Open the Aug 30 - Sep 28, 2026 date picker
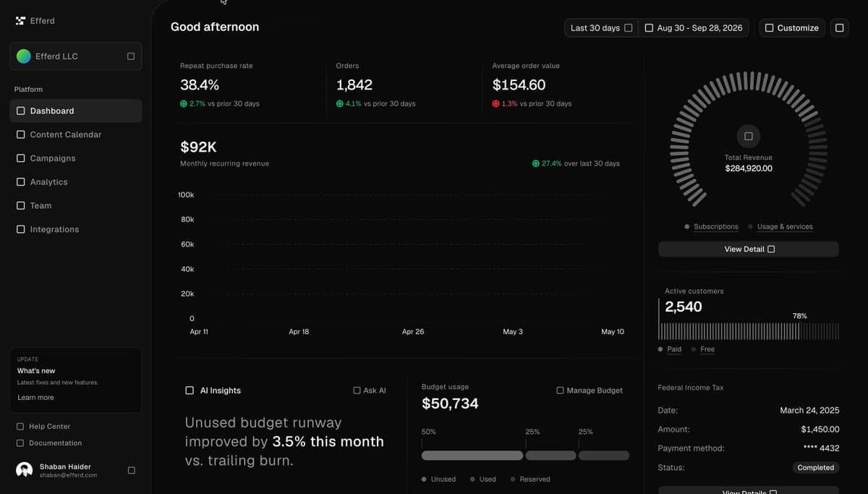This screenshot has width=868, height=494. 694,27
